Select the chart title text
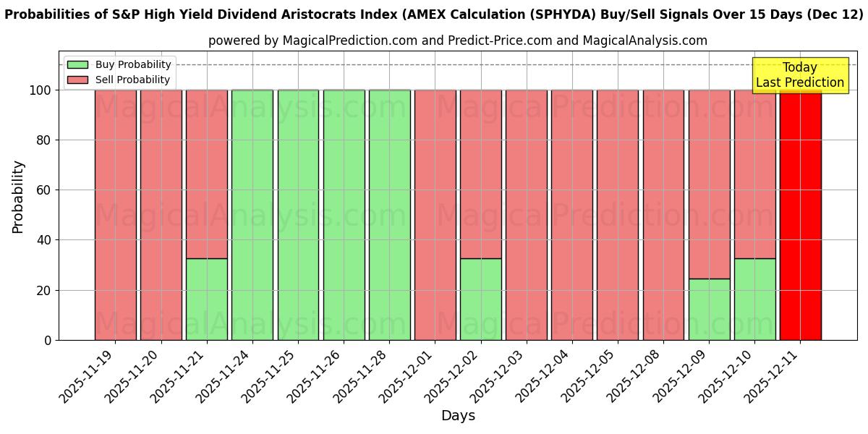 pos(434,13)
